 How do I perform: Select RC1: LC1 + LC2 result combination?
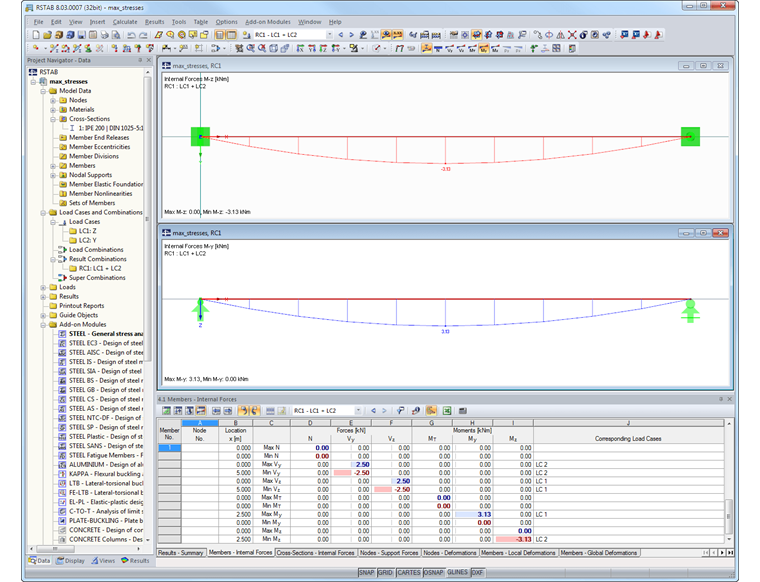tap(100, 268)
